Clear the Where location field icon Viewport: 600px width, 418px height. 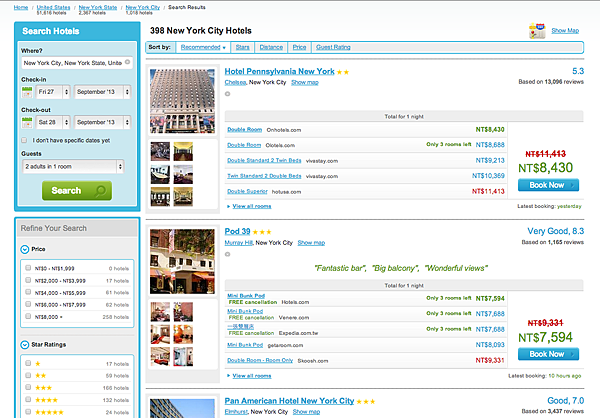coord(127,62)
